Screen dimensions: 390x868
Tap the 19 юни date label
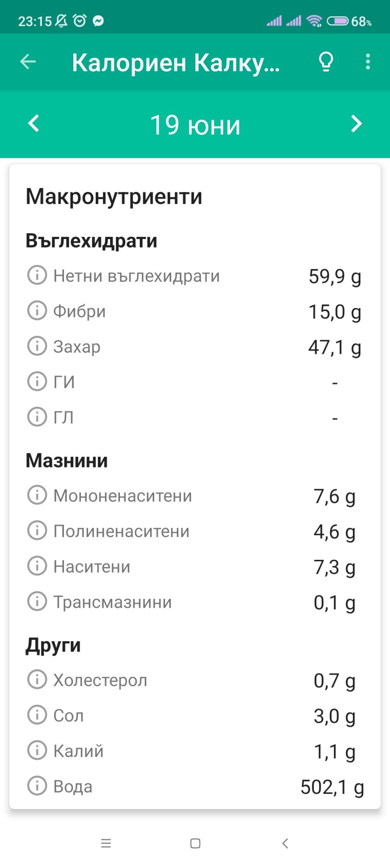tap(195, 125)
